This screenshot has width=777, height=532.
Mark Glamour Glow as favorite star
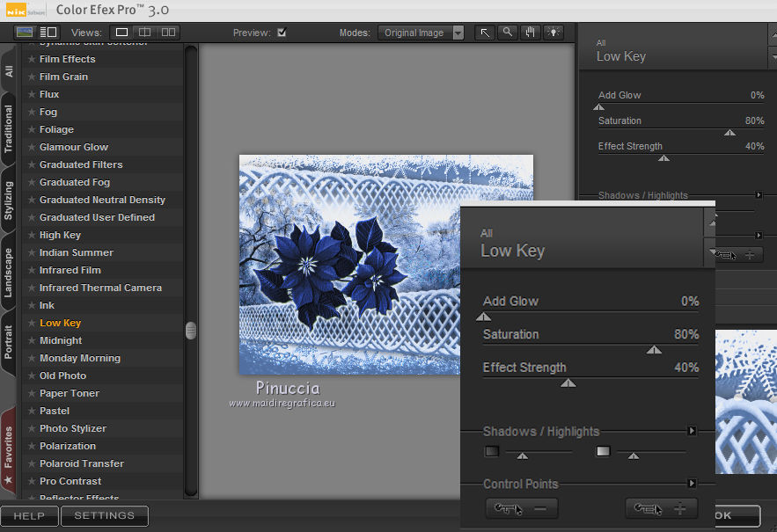coord(32,147)
